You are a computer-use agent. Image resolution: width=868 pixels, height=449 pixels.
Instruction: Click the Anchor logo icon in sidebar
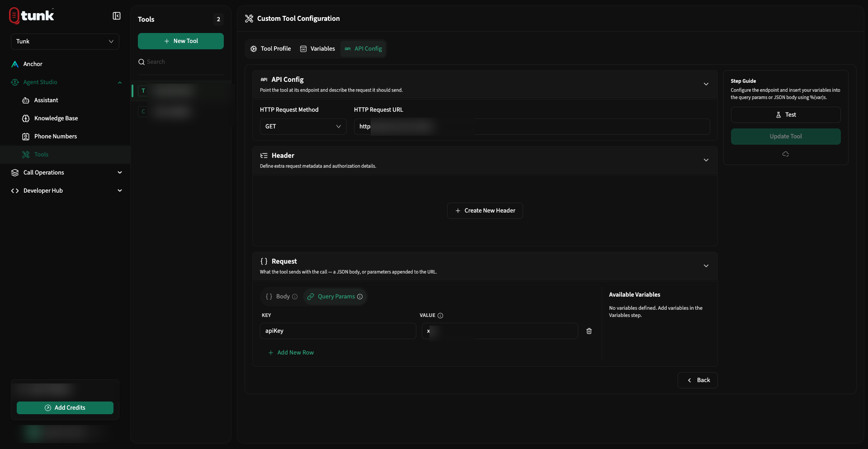coord(15,64)
